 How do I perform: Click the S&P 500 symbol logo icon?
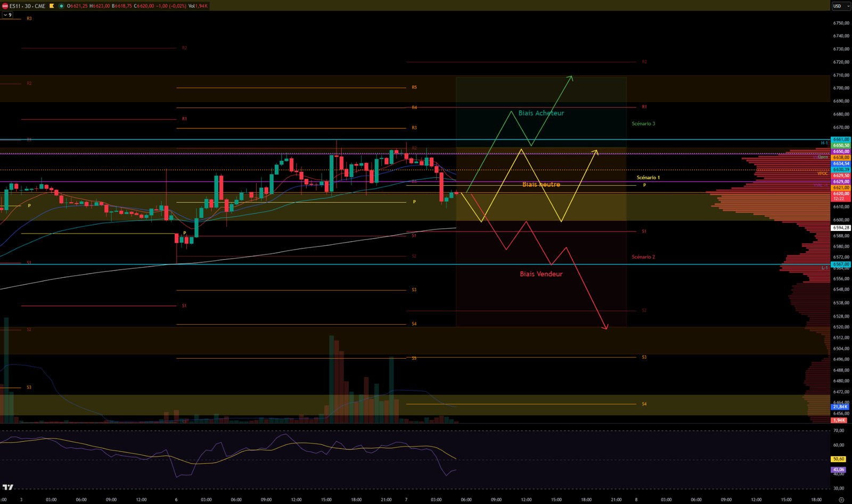[5, 6]
